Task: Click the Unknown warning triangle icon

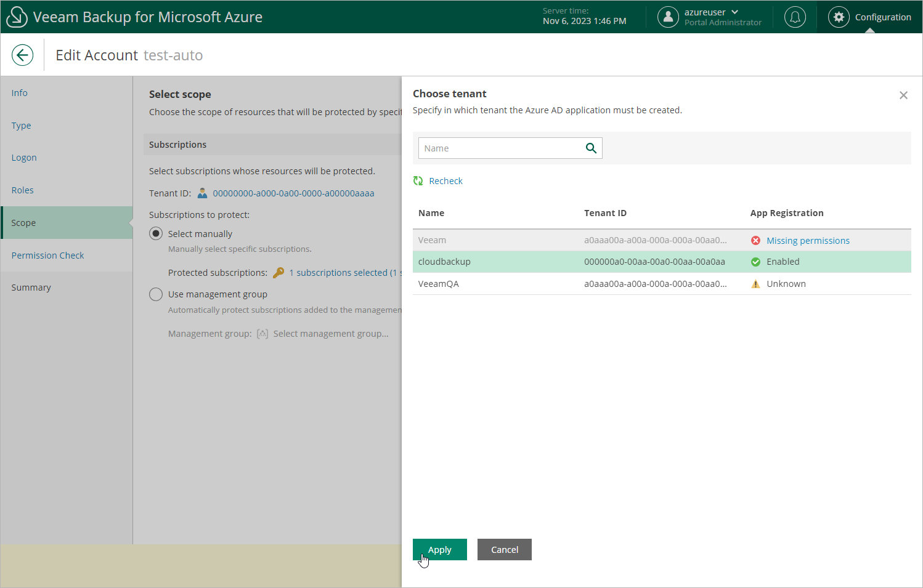Action: coord(755,284)
